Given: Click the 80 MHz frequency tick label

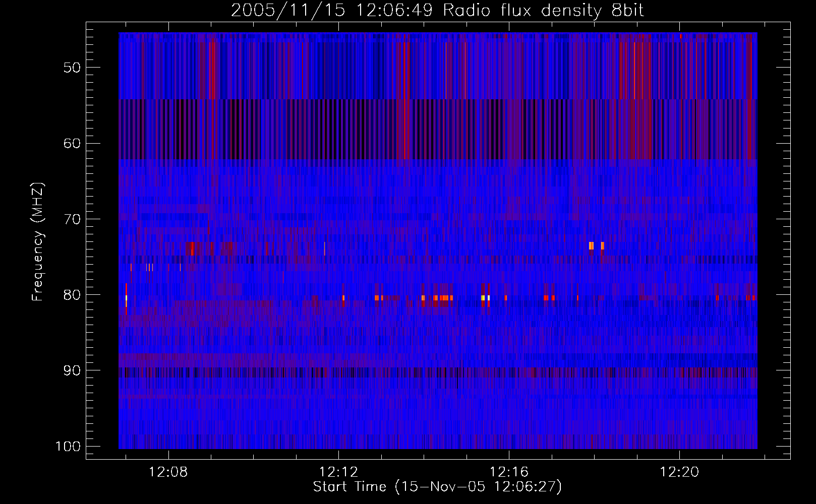Looking at the screenshot, I should 72,295.
